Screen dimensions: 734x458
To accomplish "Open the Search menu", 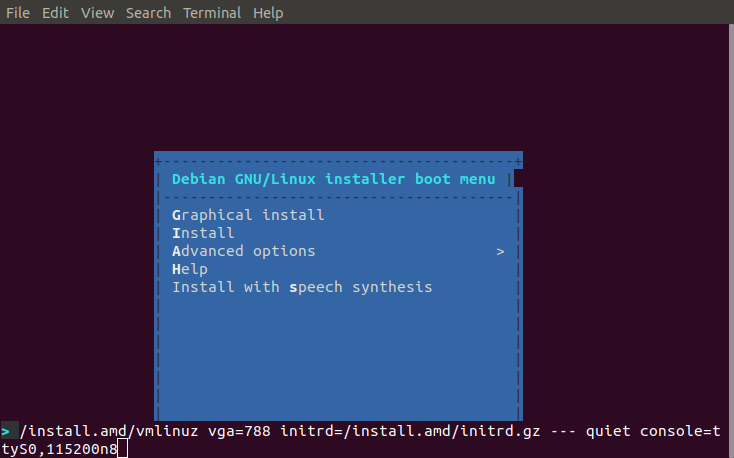I will (148, 13).
